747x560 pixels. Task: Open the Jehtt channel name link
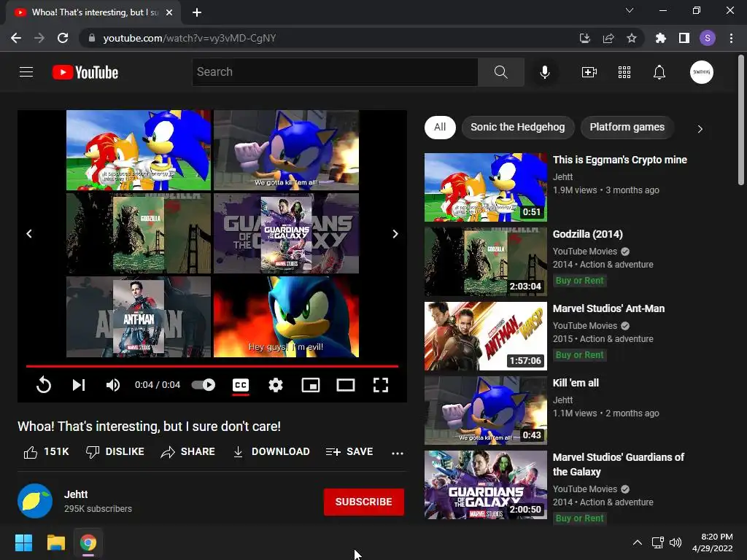pos(76,494)
